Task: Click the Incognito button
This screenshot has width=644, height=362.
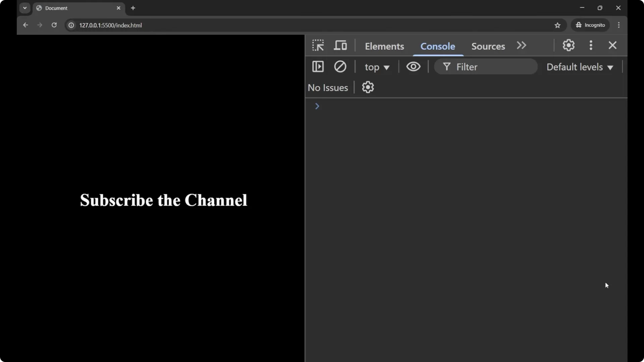Action: click(590, 25)
